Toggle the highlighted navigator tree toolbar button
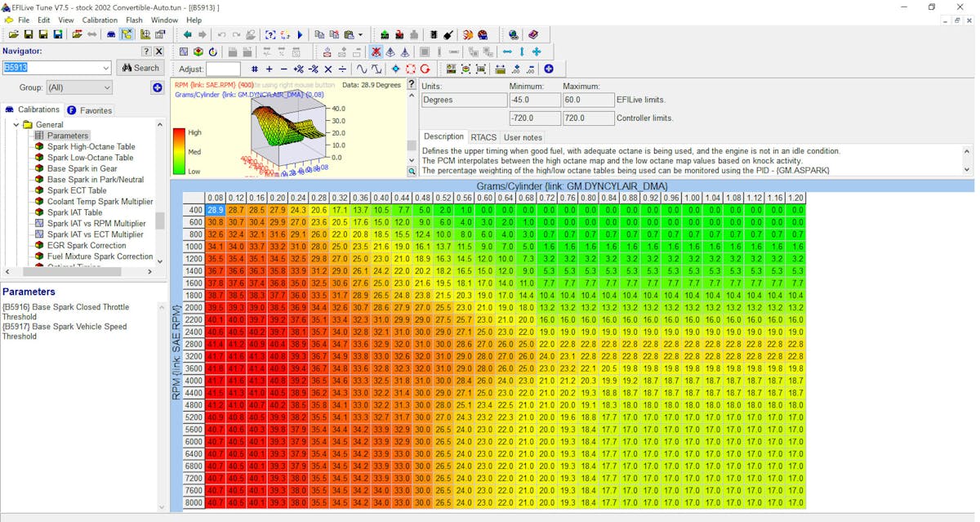980x522 pixels. click(x=127, y=34)
